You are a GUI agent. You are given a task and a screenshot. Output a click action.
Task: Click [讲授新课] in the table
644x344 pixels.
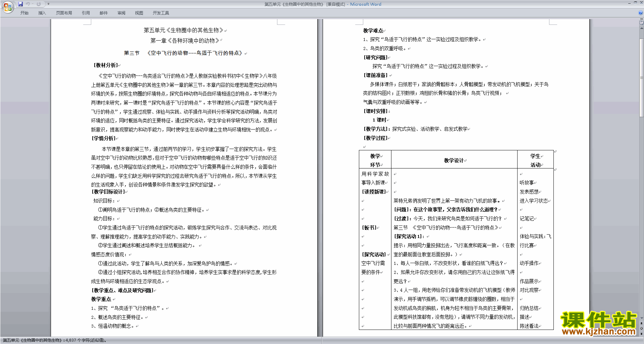(x=374, y=192)
